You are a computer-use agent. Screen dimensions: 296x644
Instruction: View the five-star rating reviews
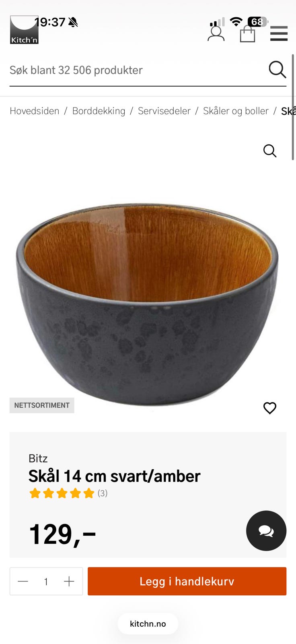point(68,493)
